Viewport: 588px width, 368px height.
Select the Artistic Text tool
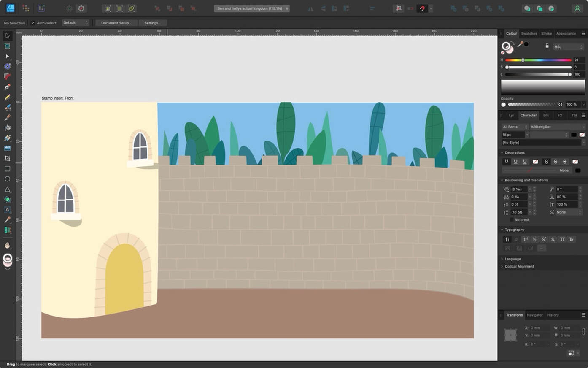pyautogui.click(x=7, y=209)
